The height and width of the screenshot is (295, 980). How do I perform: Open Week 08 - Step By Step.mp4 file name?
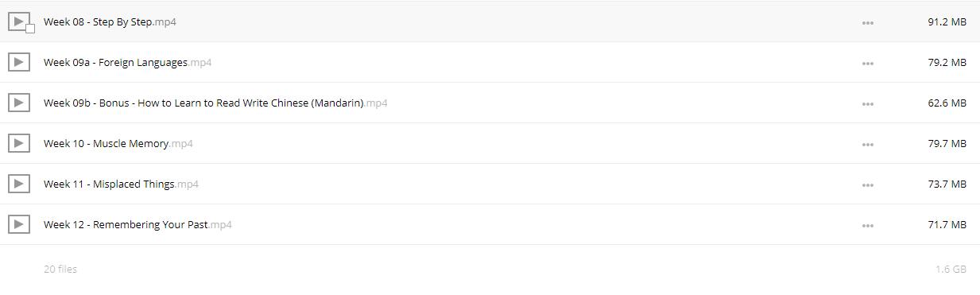click(x=110, y=22)
